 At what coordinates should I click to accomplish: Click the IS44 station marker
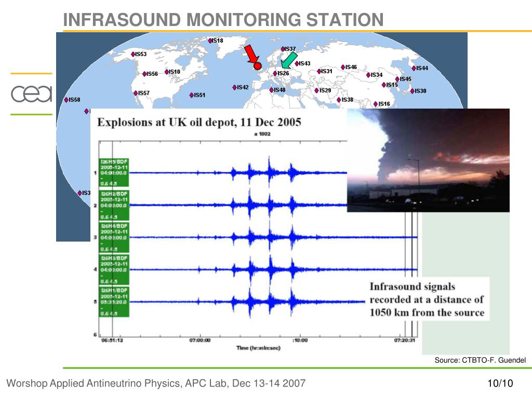coord(414,68)
